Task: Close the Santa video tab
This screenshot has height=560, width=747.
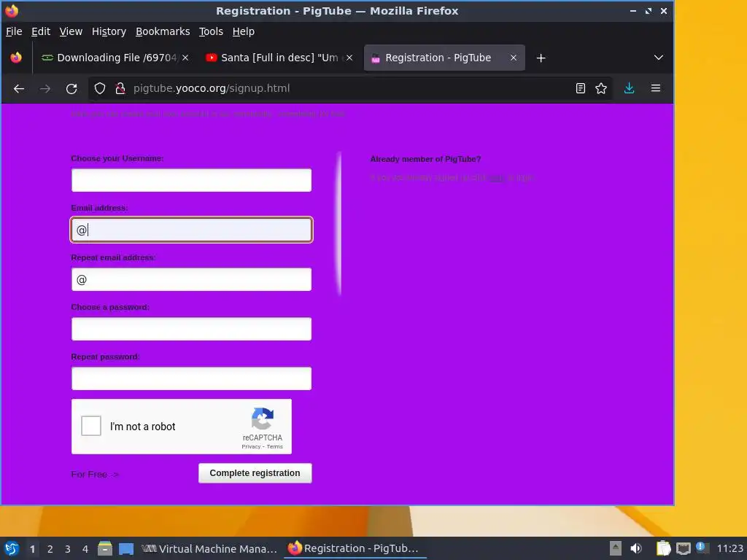Action: point(349,58)
